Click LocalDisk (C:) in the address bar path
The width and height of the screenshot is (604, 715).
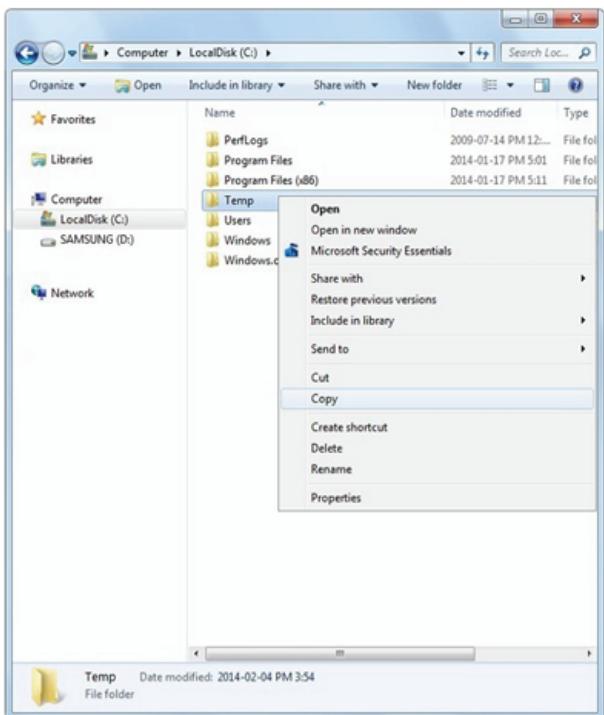click(223, 53)
